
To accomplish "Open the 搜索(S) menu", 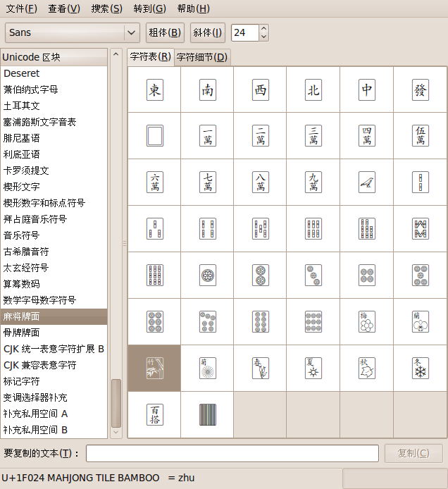I will 106,8.
